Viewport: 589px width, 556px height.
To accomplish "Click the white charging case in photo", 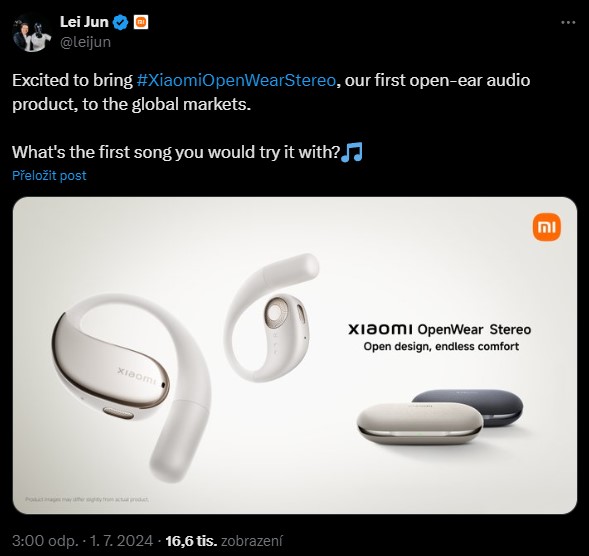I will tap(420, 423).
